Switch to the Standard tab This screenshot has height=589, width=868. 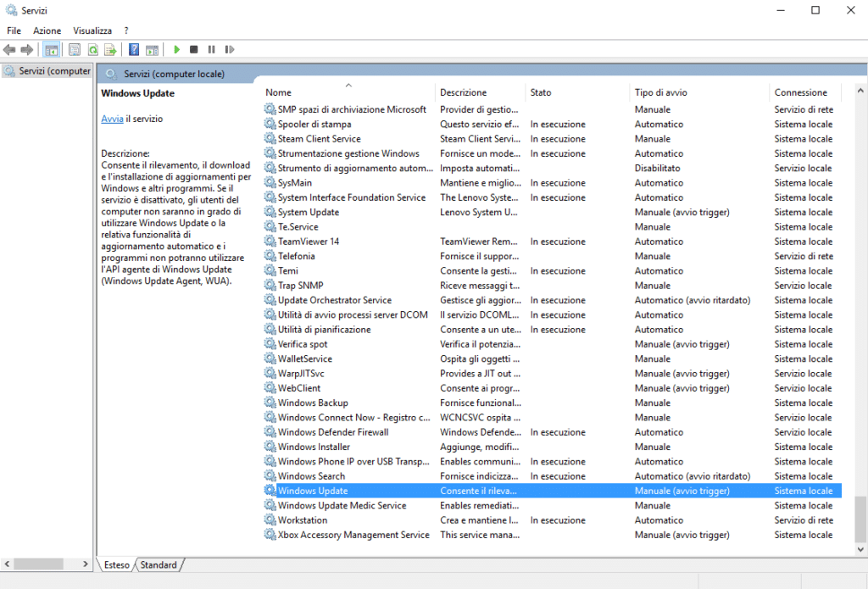[159, 564]
